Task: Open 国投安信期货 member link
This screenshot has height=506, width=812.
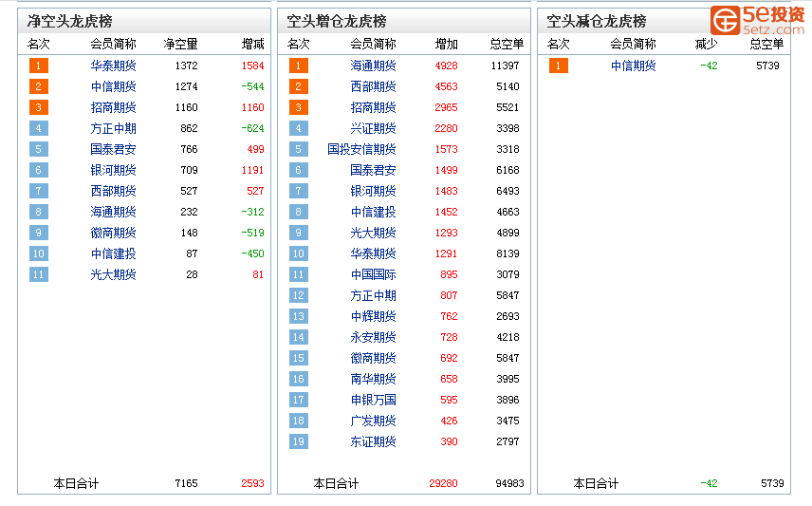Action: pyautogui.click(x=361, y=149)
